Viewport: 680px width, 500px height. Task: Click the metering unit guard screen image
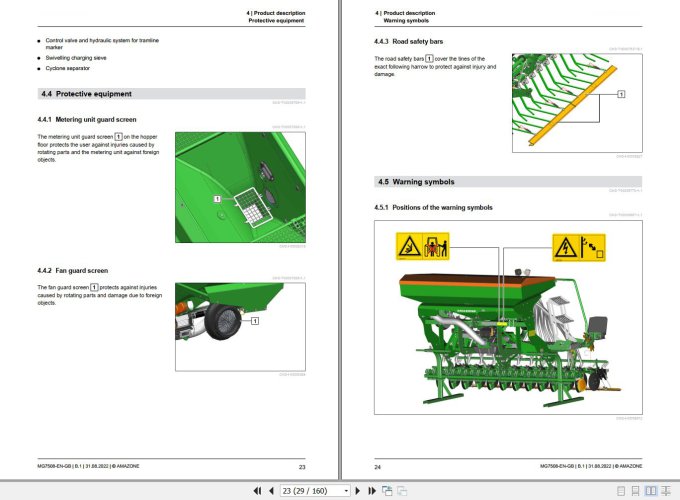click(x=240, y=187)
